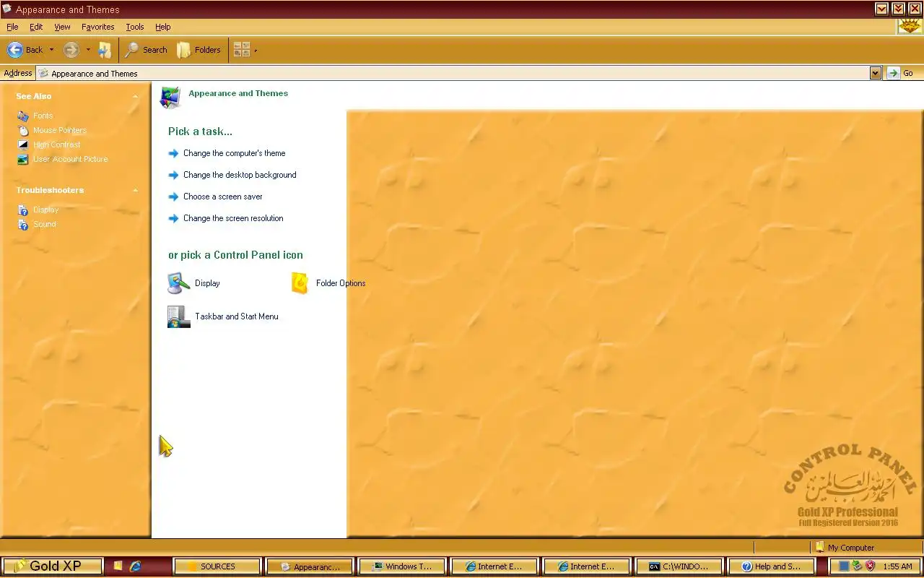Open the Help menu
Screen dimensions: 924x578
point(163,27)
